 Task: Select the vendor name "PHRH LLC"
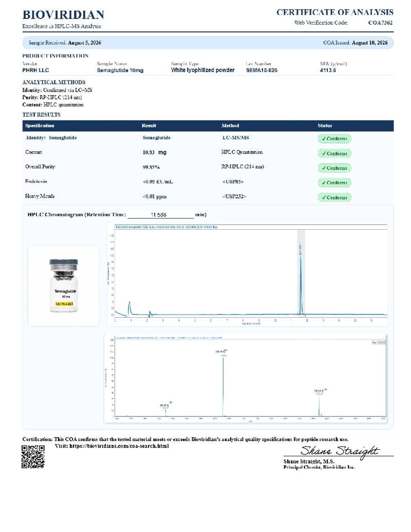[35, 70]
